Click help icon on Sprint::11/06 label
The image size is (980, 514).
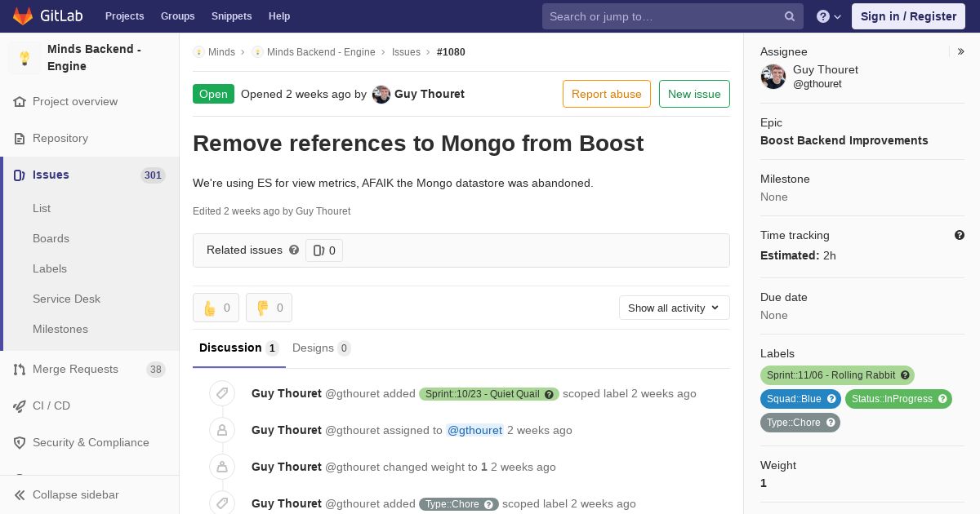[905, 375]
